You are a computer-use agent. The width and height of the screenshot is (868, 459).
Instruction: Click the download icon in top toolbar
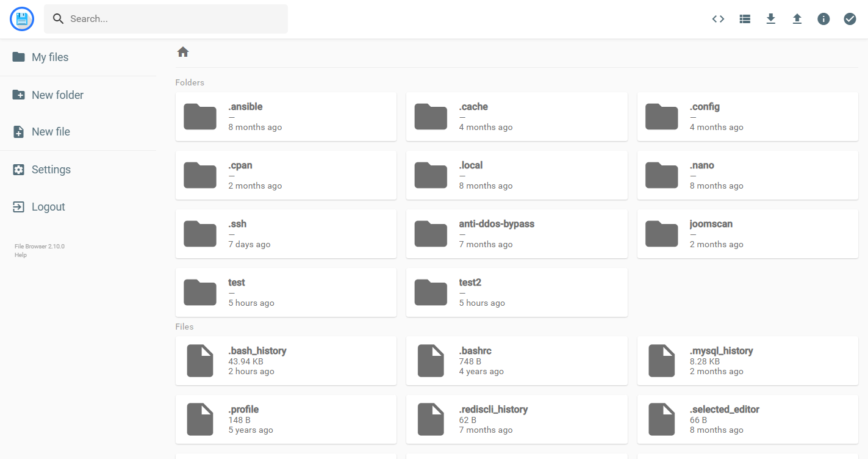click(771, 19)
